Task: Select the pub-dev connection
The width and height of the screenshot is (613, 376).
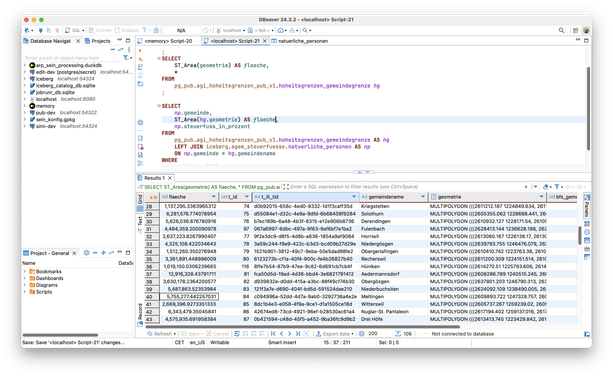Action: coord(63,113)
